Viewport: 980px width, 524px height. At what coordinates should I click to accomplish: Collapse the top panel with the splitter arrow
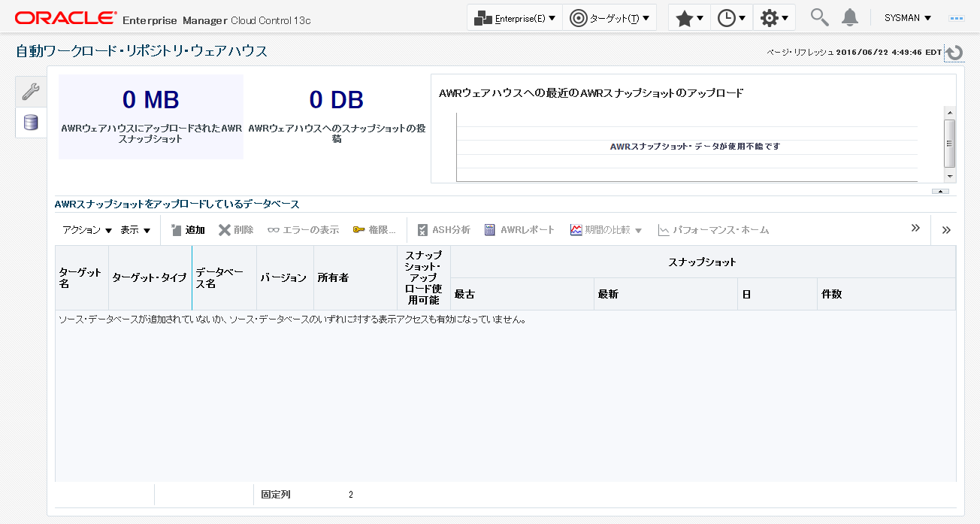(x=940, y=191)
